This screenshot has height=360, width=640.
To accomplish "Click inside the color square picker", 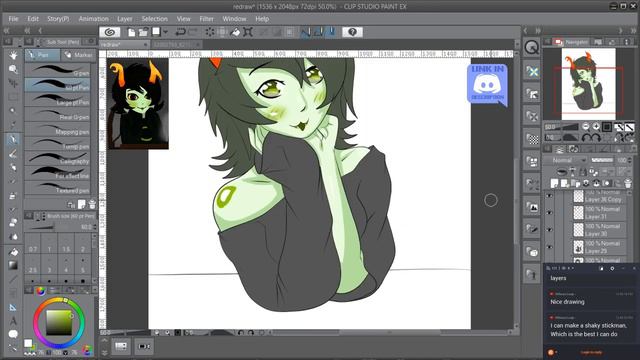I will click(x=59, y=322).
